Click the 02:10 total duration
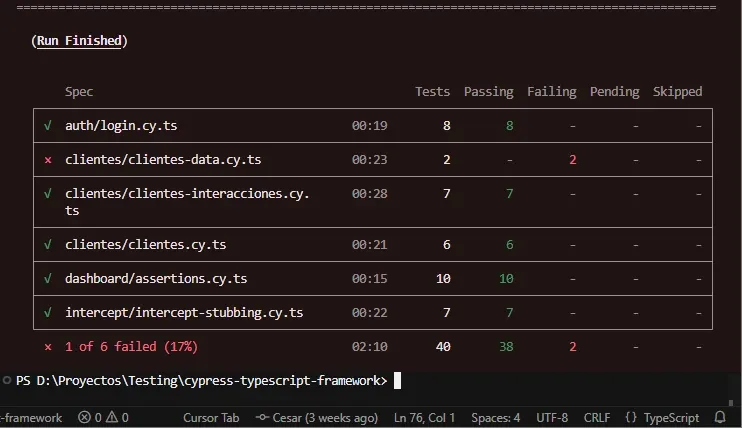This screenshot has height=428, width=742. (370, 347)
